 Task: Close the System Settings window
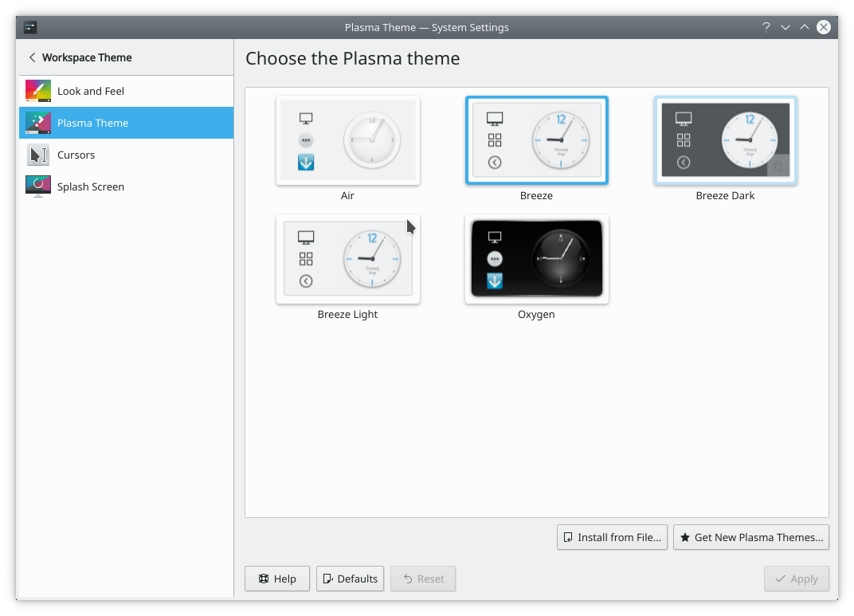(824, 27)
